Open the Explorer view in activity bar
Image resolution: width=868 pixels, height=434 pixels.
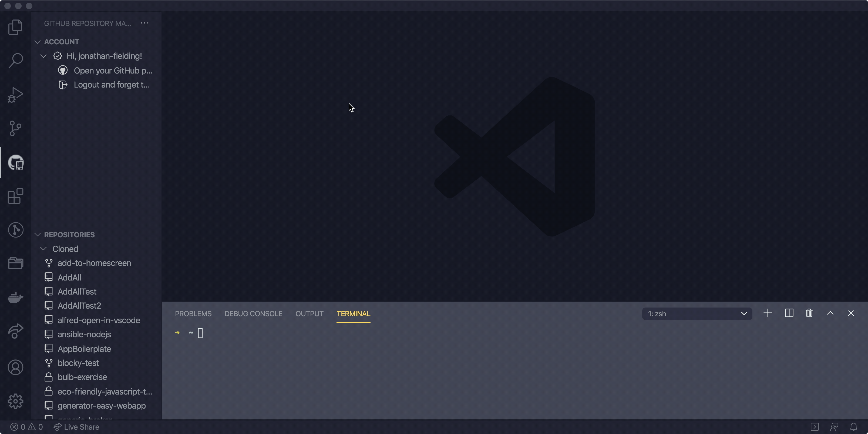pos(15,27)
